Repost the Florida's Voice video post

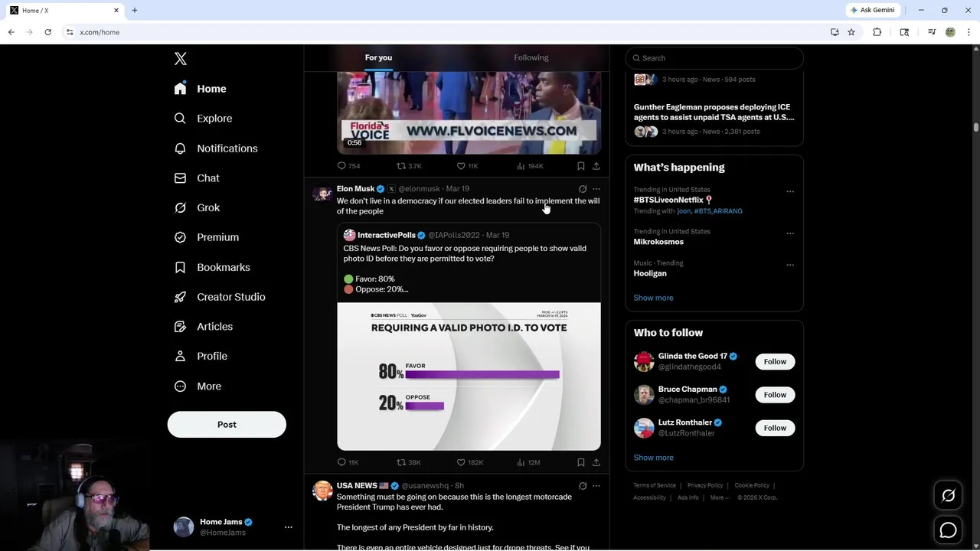pyautogui.click(x=409, y=166)
